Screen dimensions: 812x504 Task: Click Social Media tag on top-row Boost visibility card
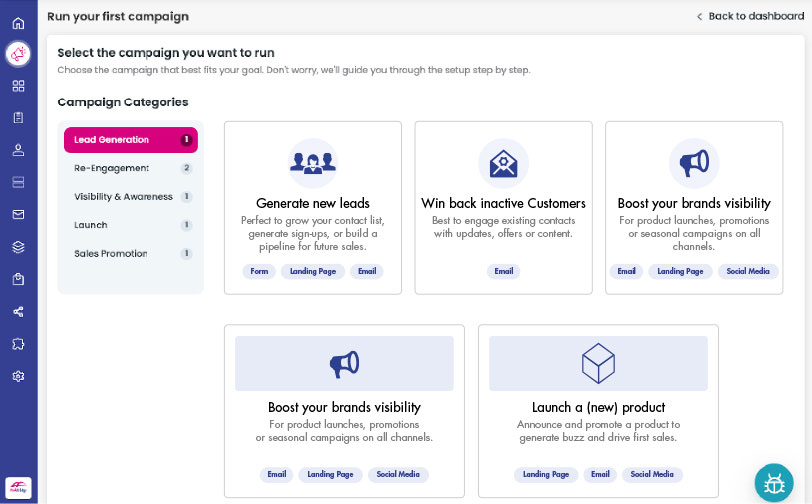748,271
